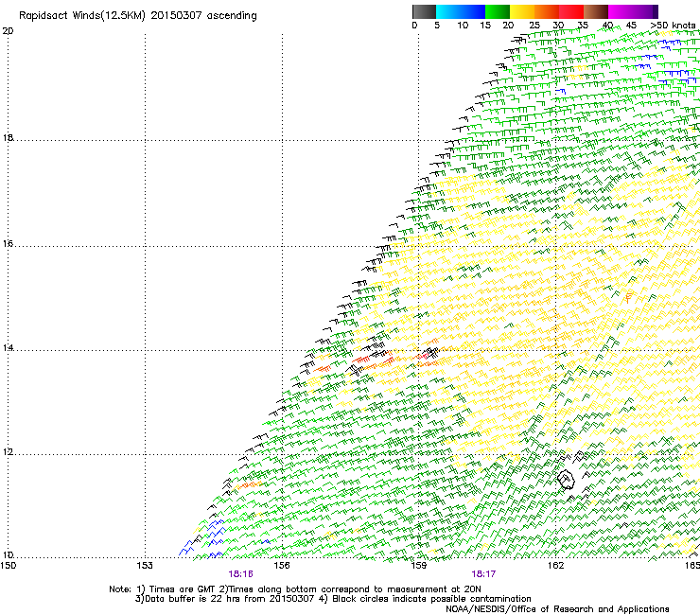
Task: Click the yellow 20-25 knots legend segment
Action: coord(522,11)
